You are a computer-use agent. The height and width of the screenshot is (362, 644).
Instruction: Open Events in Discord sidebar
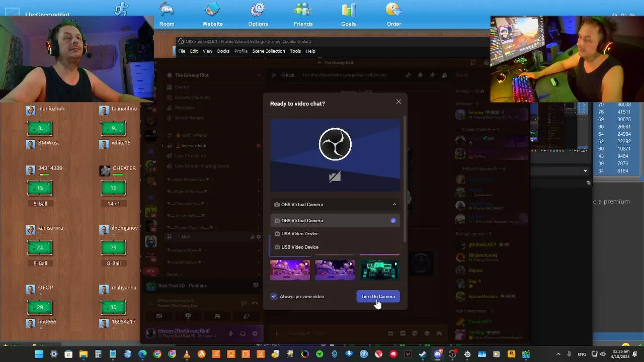[182, 87]
